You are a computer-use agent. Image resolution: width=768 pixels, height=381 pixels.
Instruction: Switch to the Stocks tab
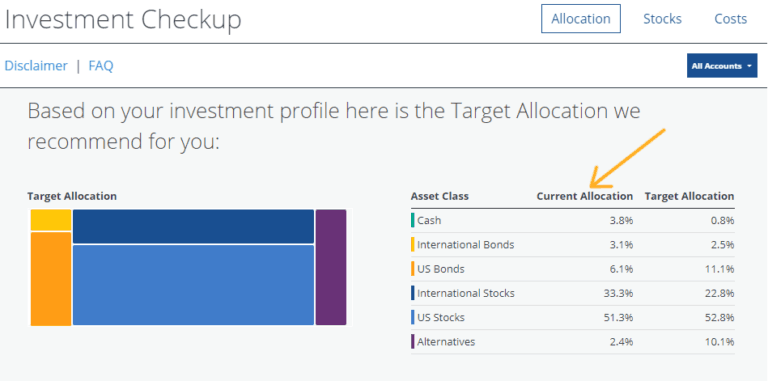[x=662, y=19]
